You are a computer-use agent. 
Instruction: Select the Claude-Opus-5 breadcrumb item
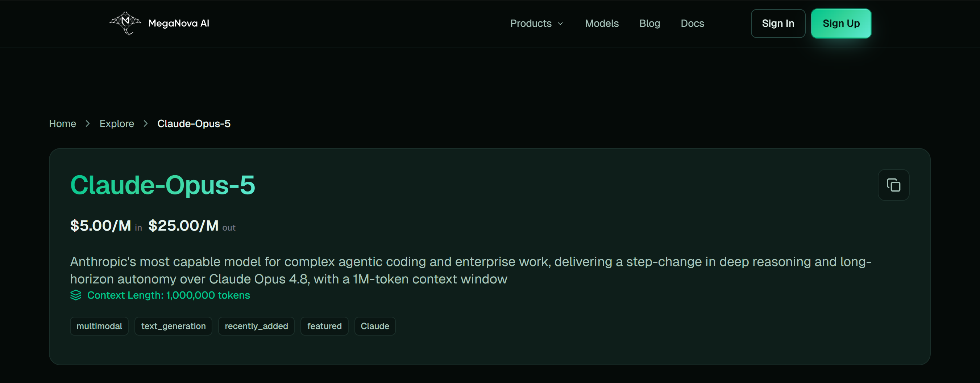coord(194,124)
